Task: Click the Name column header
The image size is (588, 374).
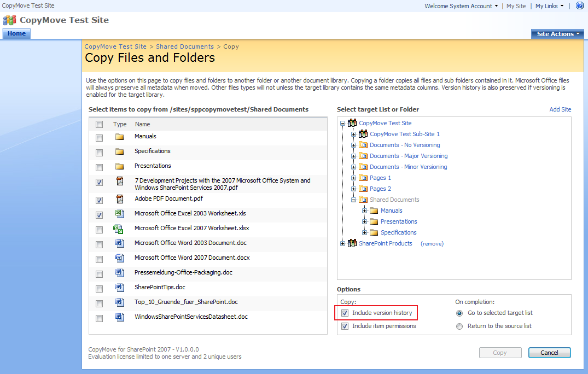Action: pos(143,124)
